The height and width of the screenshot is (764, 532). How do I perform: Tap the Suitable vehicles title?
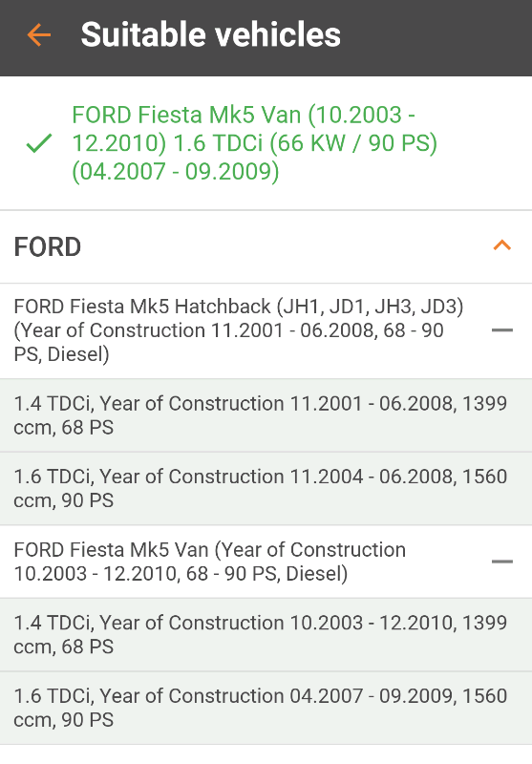tap(210, 35)
